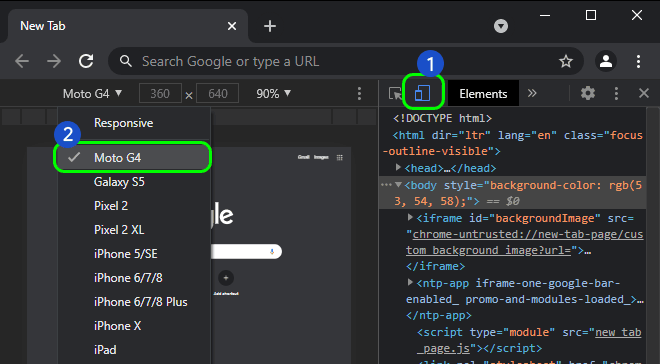Edit the 360 width field

point(160,93)
